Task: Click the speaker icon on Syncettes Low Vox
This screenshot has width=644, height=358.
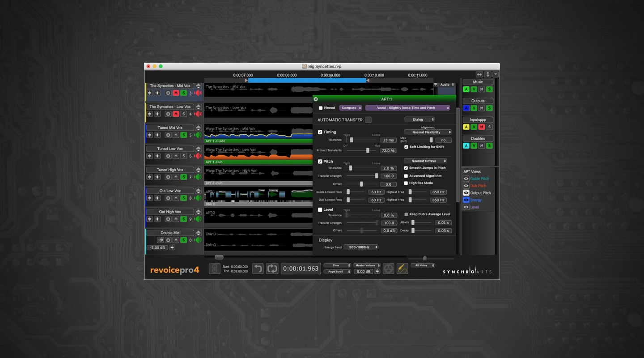Action: pos(198,114)
